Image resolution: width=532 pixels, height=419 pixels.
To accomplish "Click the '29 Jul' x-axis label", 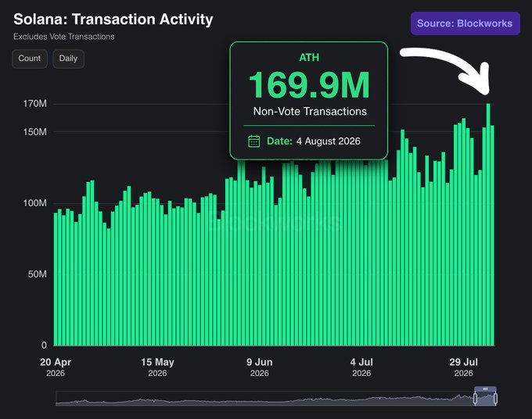I will 463,362.
